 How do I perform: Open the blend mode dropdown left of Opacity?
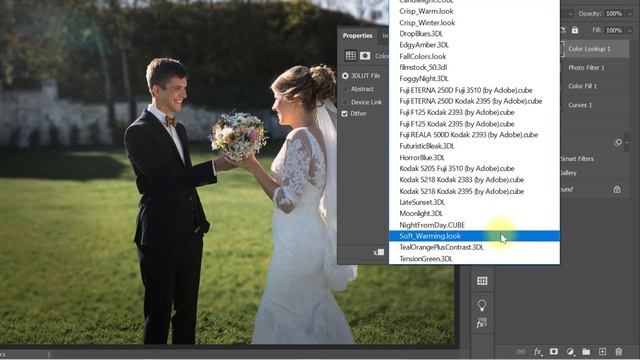571,13
